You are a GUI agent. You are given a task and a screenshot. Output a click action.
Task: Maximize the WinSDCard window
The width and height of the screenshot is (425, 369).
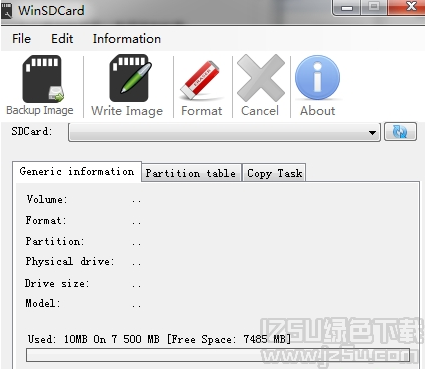[374, 7]
